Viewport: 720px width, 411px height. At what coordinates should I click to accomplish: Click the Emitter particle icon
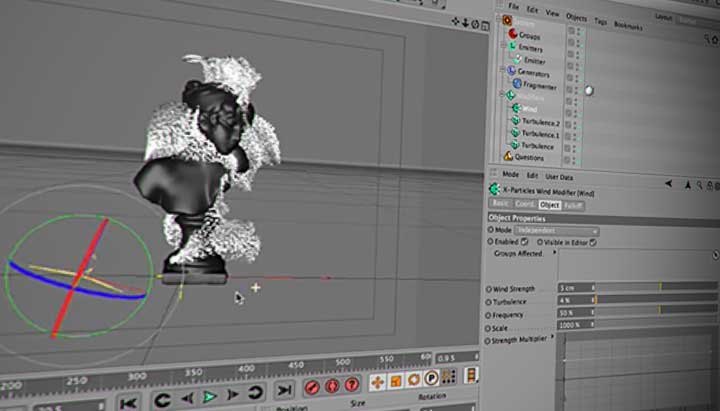click(518, 59)
